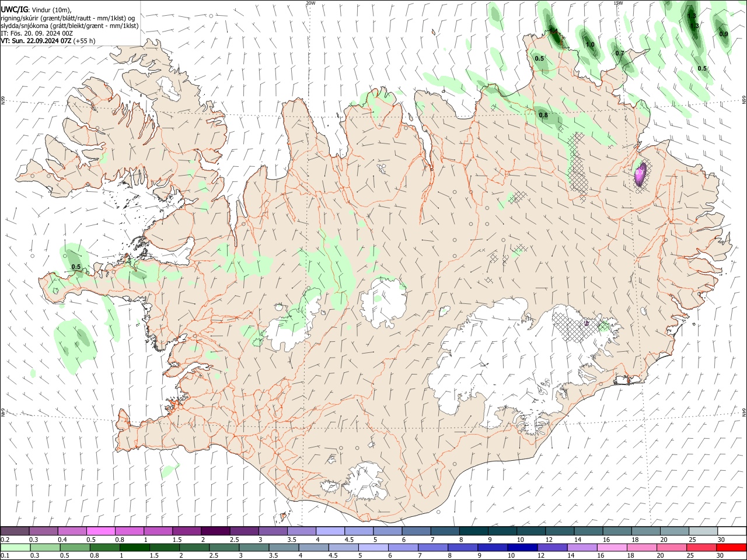Click the '0.2' label under the upper scale

point(5,540)
